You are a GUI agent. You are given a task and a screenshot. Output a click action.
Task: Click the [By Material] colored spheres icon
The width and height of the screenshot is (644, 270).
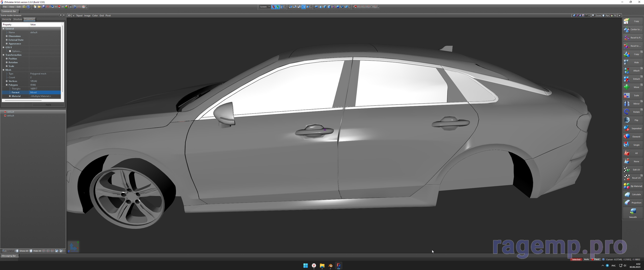pyautogui.click(x=627, y=186)
